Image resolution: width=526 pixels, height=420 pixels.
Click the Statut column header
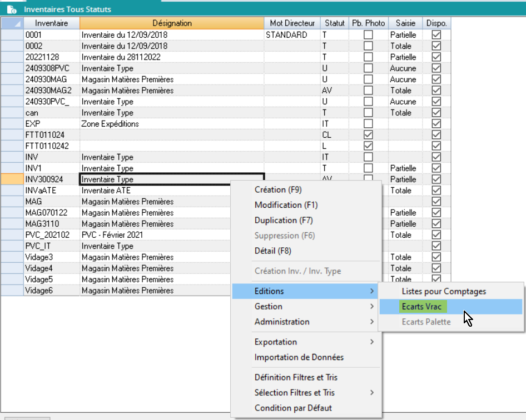pos(334,23)
